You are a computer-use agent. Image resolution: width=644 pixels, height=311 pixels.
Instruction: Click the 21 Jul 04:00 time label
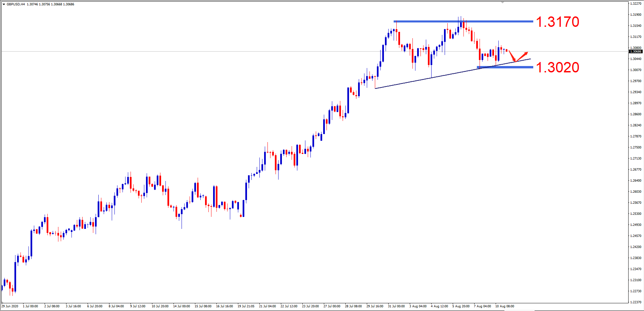click(267, 306)
